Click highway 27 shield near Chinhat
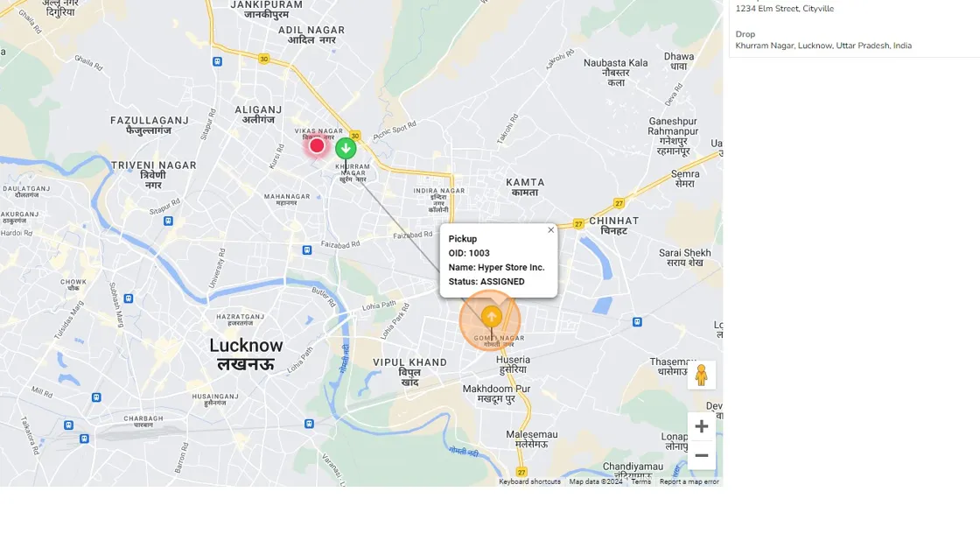This screenshot has height=548, width=980. [578, 224]
